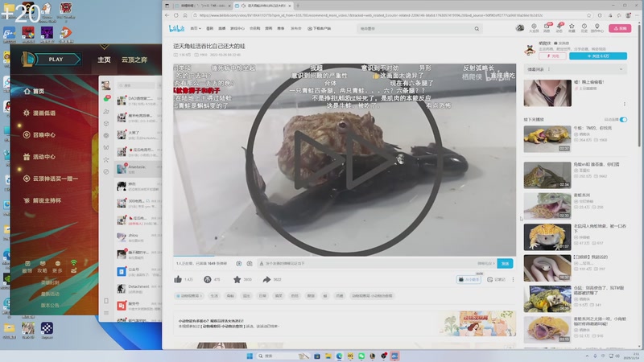644x362 pixels.
Task: Click the video progress bar under the player
Action: pyautogui.click(x=345, y=256)
